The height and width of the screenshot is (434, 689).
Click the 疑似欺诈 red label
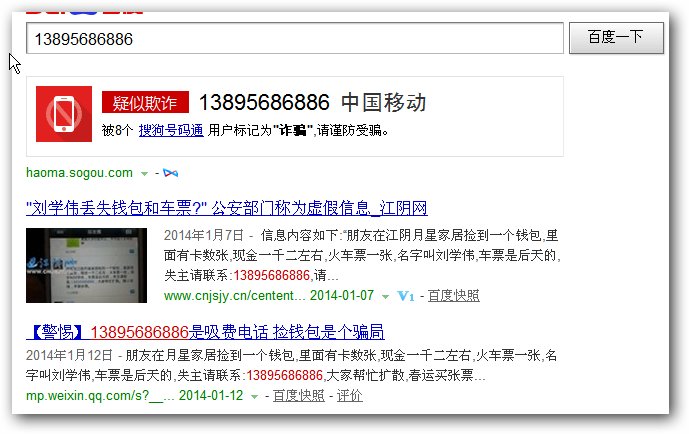coord(145,102)
